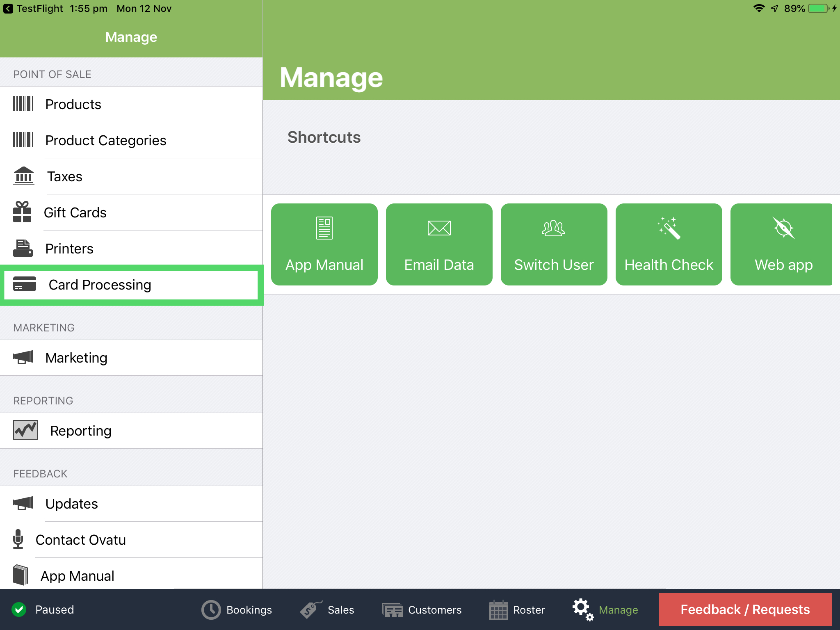840x630 pixels.
Task: Open Taxes via the bank icon
Action: 23,176
